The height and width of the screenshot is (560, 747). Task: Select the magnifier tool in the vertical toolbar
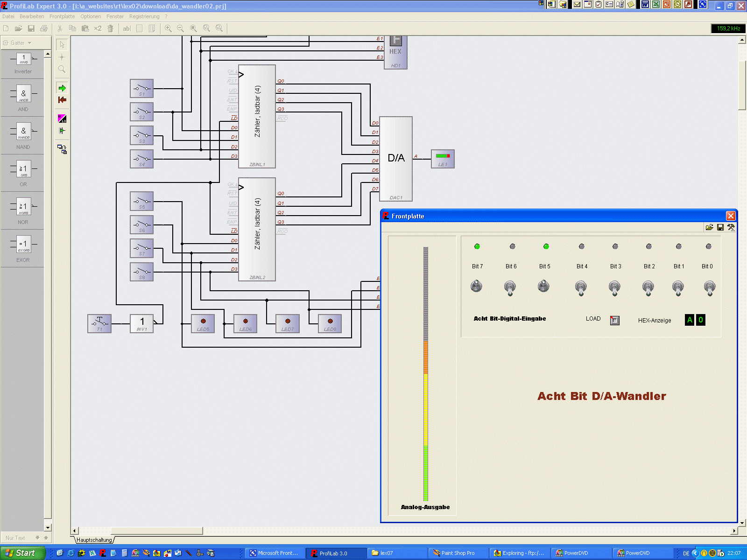pyautogui.click(x=62, y=69)
